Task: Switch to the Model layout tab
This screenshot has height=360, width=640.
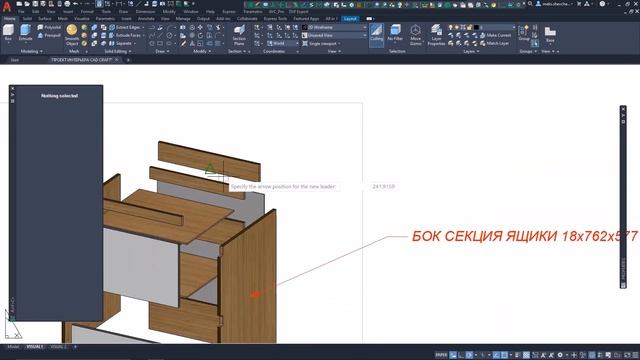Action: click(13, 347)
